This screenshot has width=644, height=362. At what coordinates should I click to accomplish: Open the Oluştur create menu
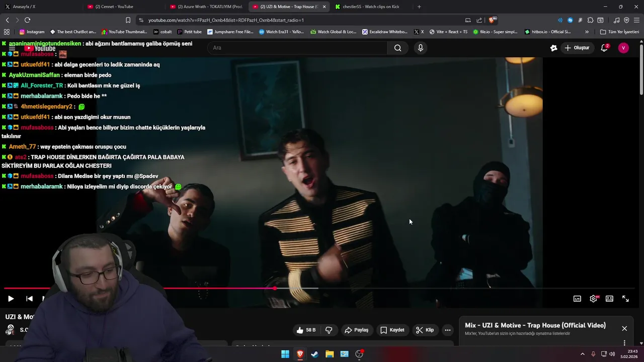577,48
